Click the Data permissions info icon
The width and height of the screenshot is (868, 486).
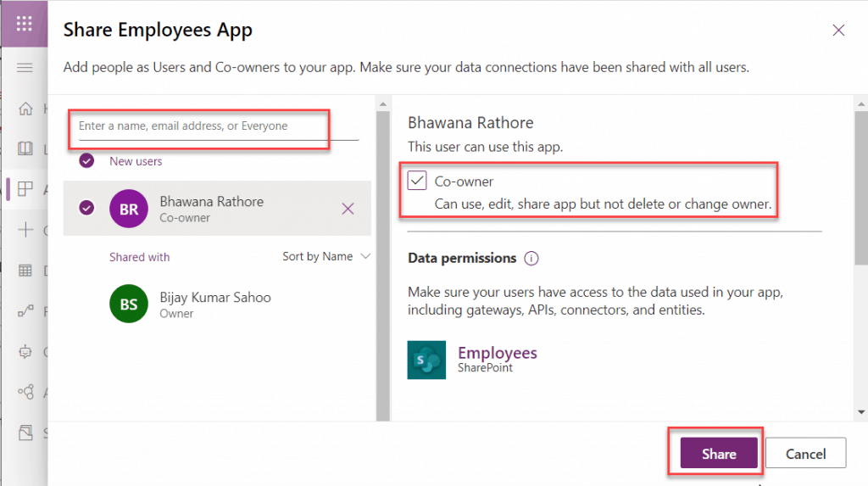coord(531,258)
